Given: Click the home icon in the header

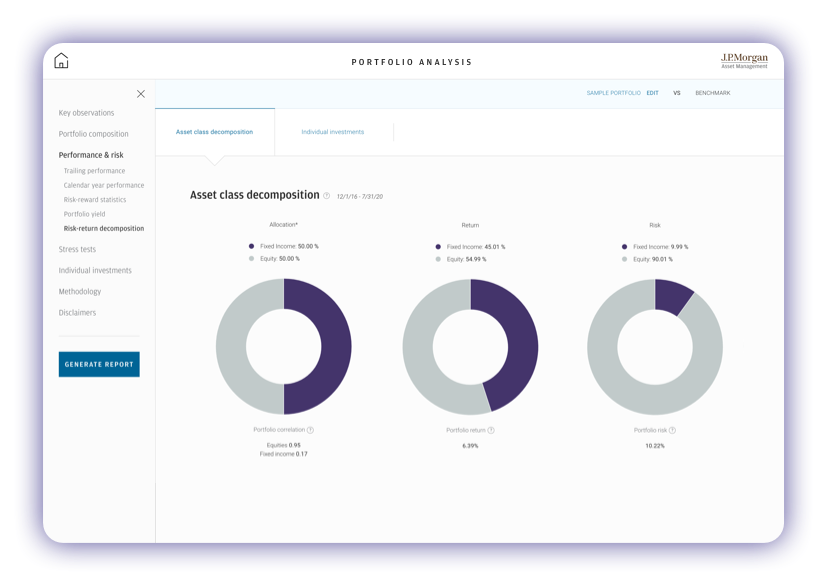Looking at the screenshot, I should [61, 61].
